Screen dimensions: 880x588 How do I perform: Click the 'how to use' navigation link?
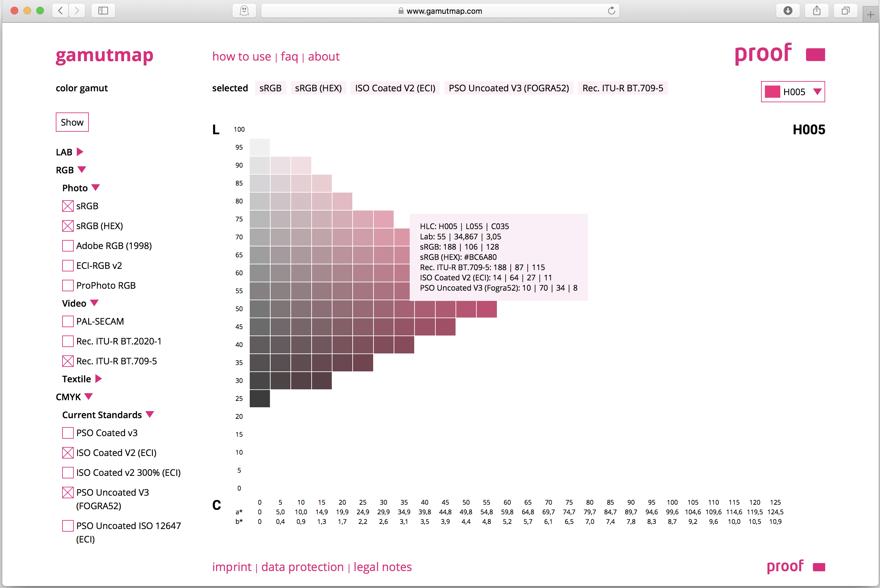pyautogui.click(x=240, y=56)
